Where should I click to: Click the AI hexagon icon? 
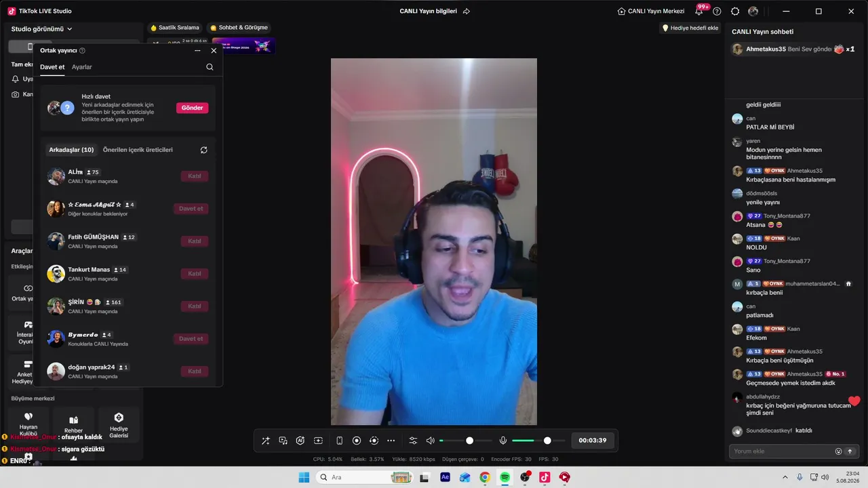coord(300,441)
